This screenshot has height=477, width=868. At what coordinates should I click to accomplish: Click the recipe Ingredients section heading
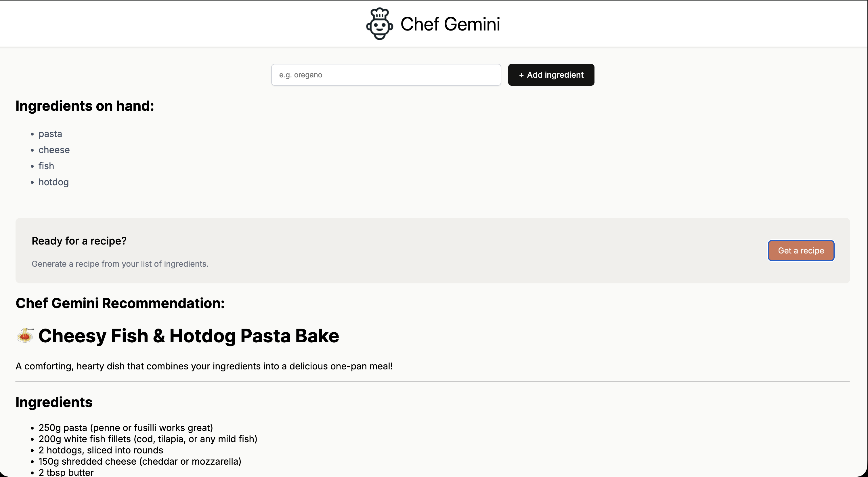coord(54,402)
